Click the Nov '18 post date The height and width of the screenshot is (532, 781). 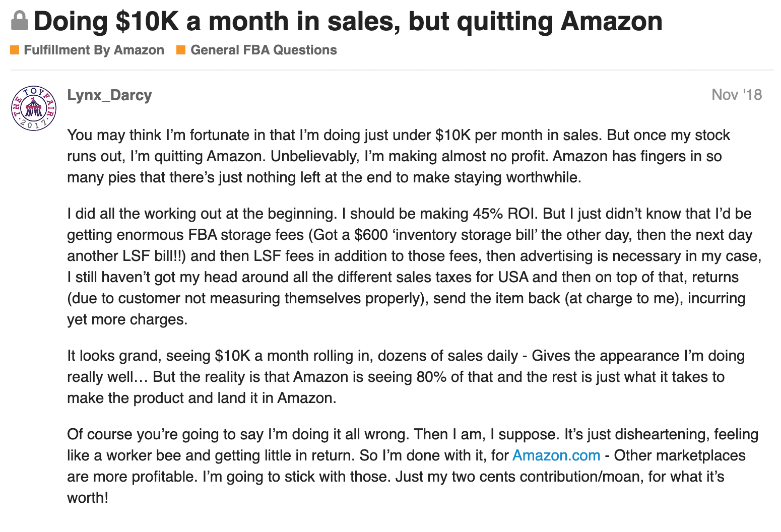[737, 95]
